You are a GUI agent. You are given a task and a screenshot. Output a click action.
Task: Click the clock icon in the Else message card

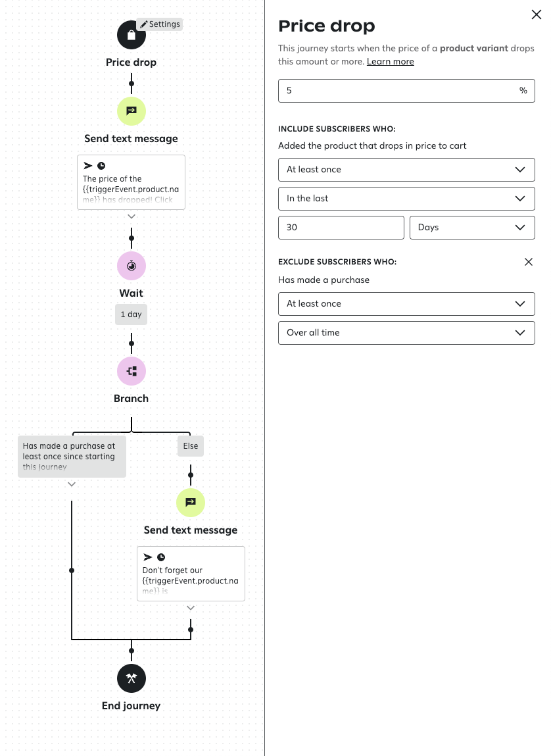click(161, 557)
